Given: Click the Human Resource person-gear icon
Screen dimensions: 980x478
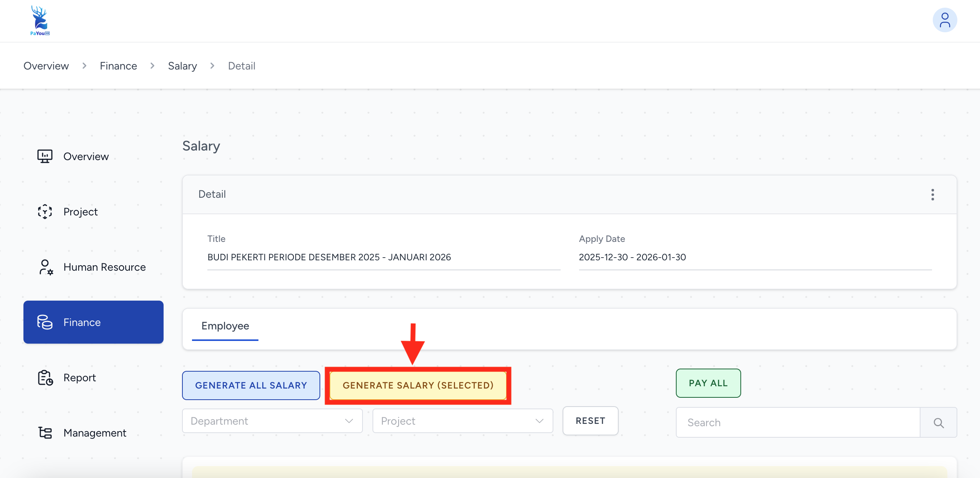Looking at the screenshot, I should (x=46, y=267).
